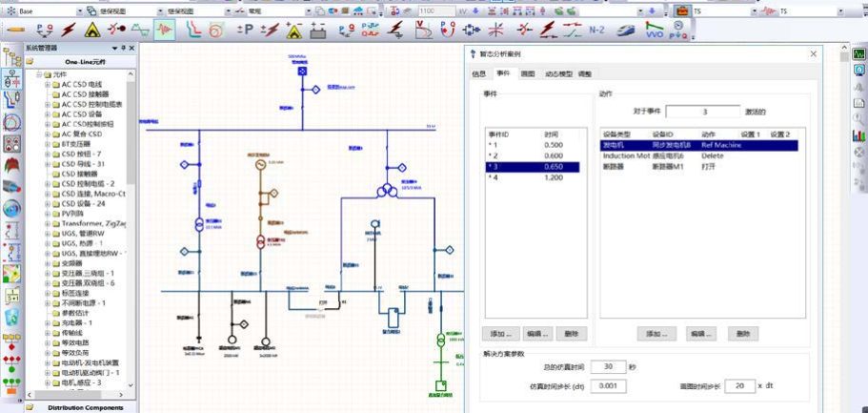Click the pencil Edit mode icon
Viewport: 868px width, 413px height.
pos(15,29)
